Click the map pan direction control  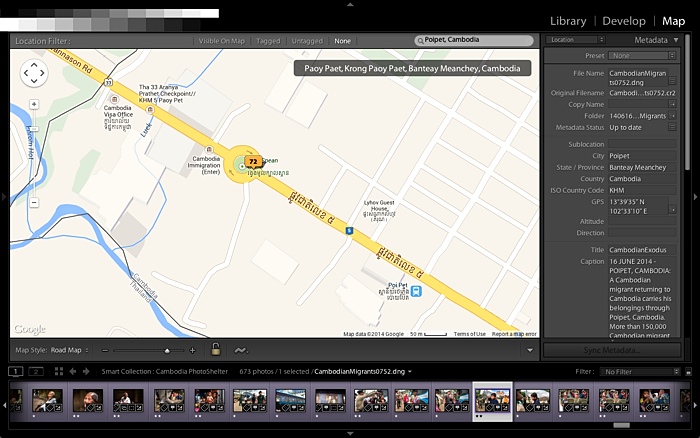pyautogui.click(x=34, y=73)
